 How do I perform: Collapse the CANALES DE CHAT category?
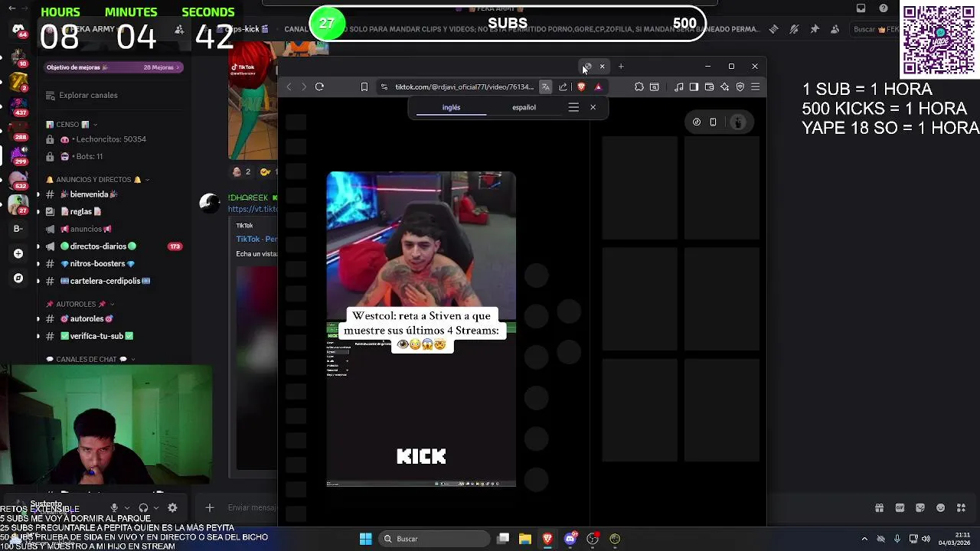90,359
